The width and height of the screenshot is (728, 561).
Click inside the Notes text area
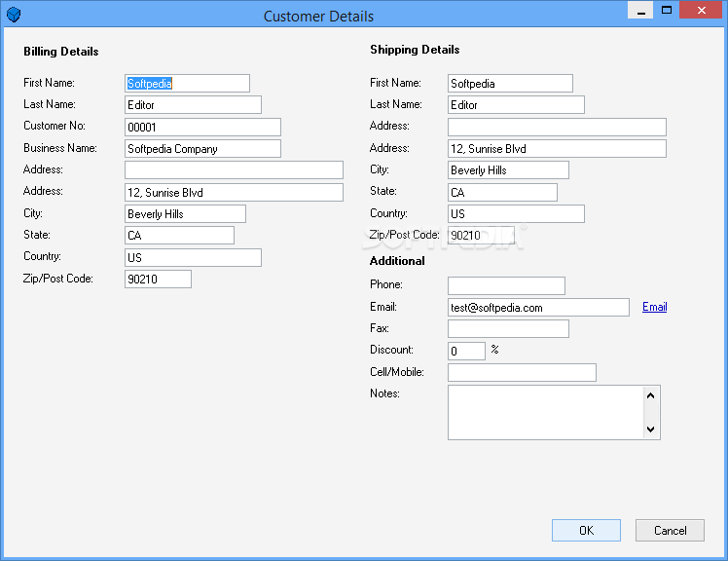(546, 412)
